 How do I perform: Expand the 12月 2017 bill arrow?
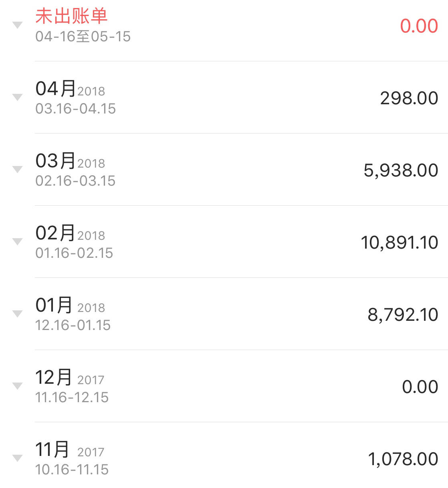tap(17, 386)
